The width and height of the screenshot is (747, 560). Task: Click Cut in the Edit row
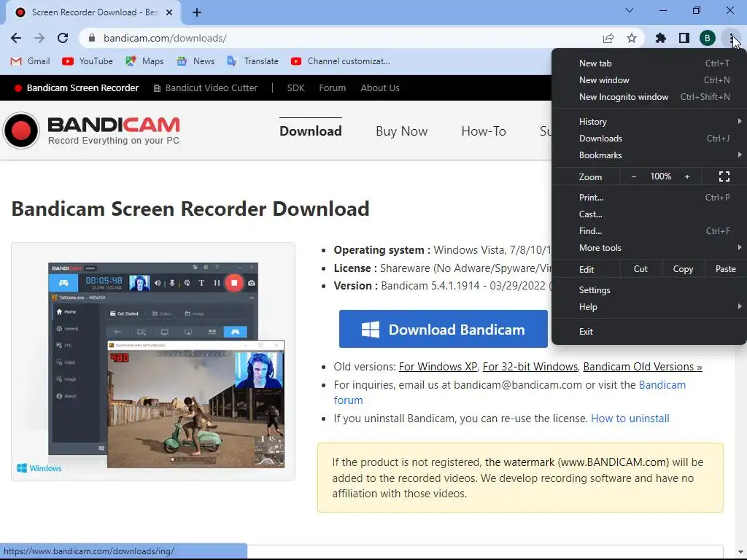[640, 269]
